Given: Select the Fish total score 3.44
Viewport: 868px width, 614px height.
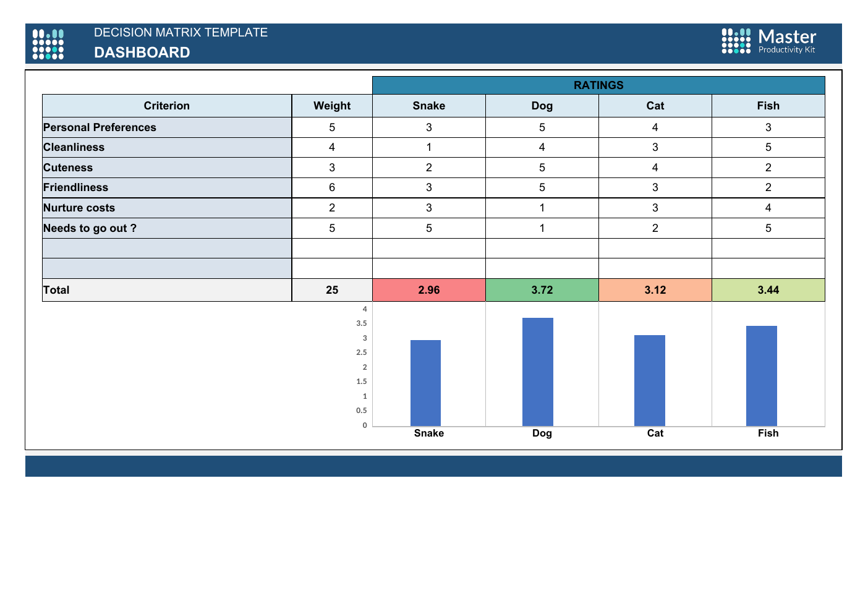Looking at the screenshot, I should coord(768,290).
